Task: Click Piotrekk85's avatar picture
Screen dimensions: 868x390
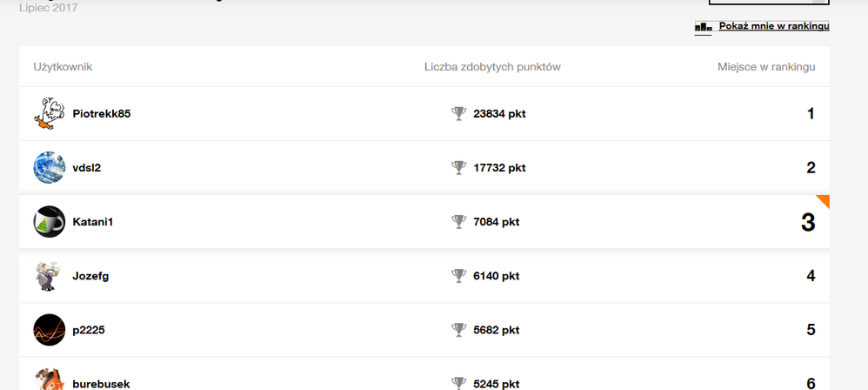Action: coord(49,114)
